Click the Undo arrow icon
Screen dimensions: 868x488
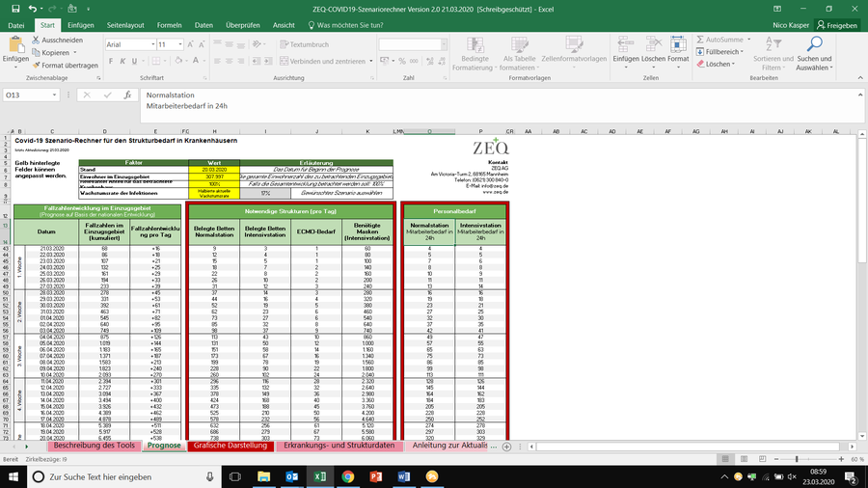point(32,8)
